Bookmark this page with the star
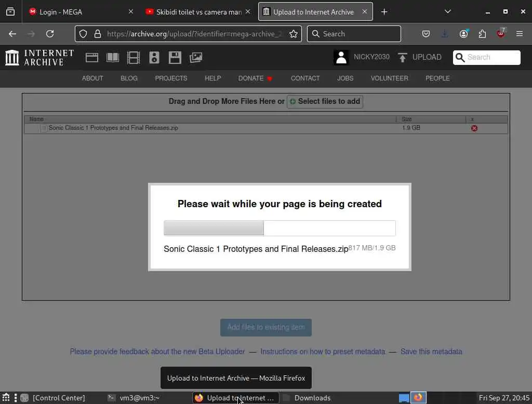The image size is (532, 404). tap(294, 34)
